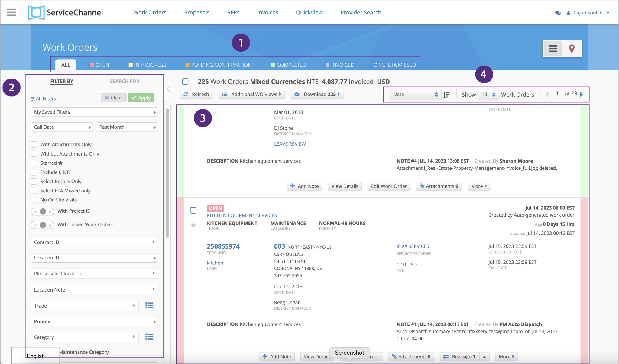The image size is (619, 364).
Task: Open the Trade multi-select list icon
Action: (x=150, y=305)
